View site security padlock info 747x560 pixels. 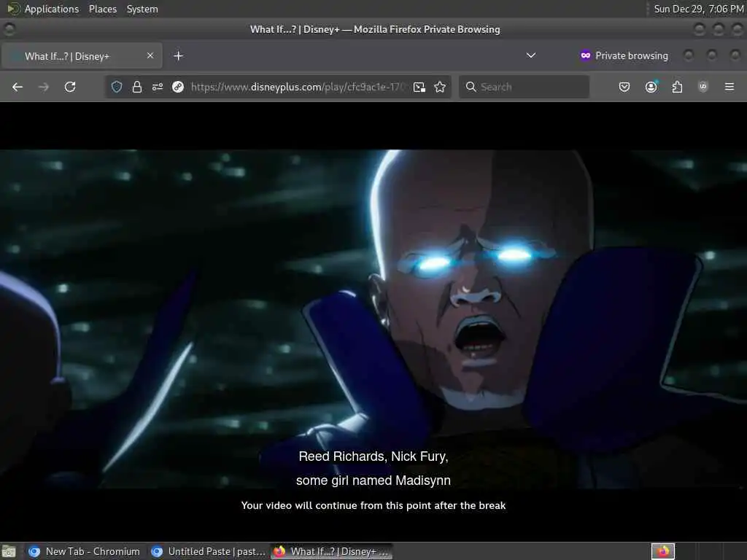[x=137, y=87]
